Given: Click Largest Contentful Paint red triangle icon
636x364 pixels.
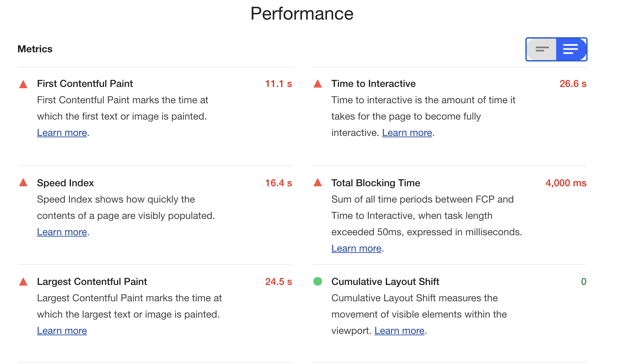Looking at the screenshot, I should point(23,282).
